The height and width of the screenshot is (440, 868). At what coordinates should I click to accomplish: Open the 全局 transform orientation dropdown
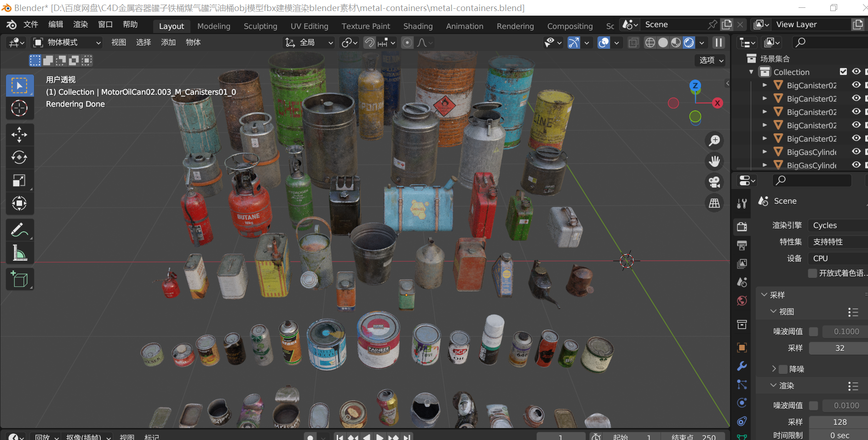click(x=309, y=43)
